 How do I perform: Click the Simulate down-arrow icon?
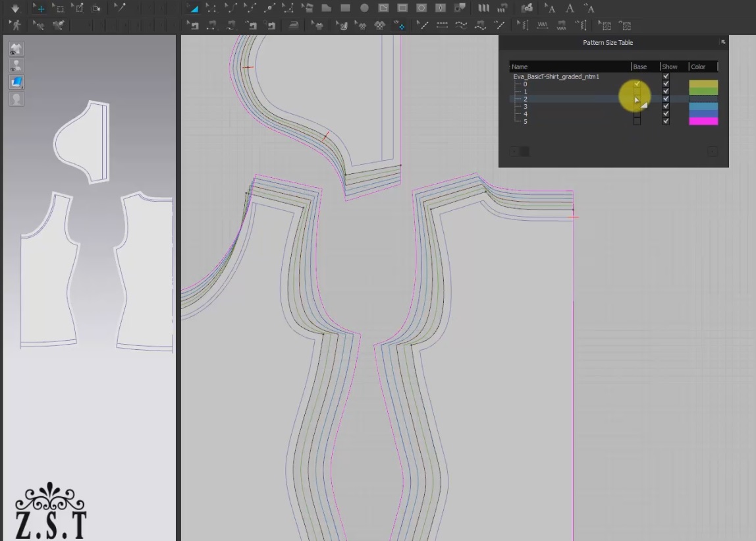click(15, 8)
